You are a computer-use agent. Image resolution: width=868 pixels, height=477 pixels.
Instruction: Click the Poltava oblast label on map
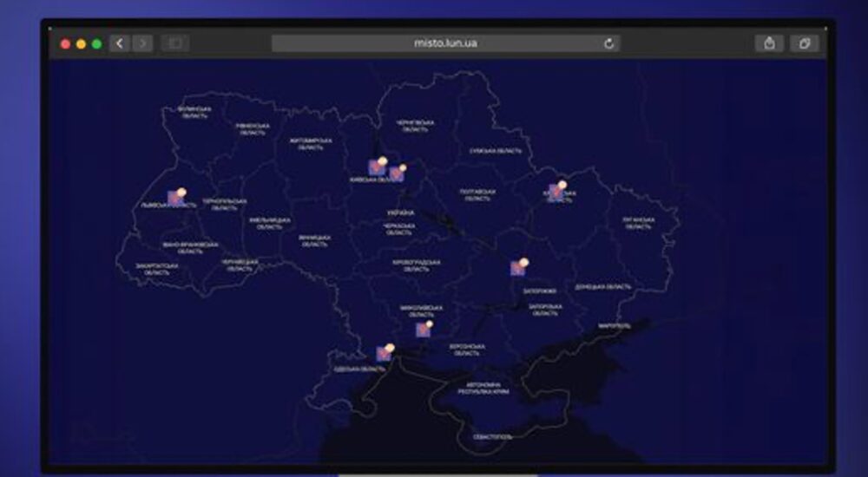click(478, 195)
